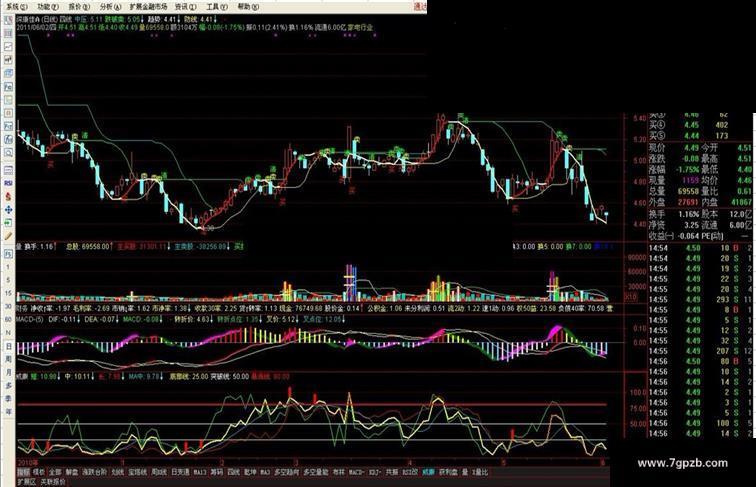The width and height of the screenshot is (756, 487).
Task: Select the 解盘 indicator tab
Action: tap(72, 472)
